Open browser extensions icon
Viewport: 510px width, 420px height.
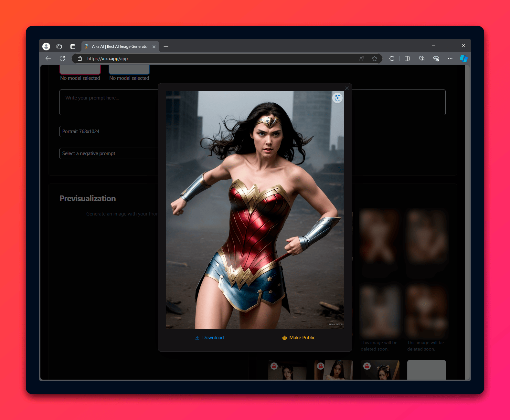392,58
